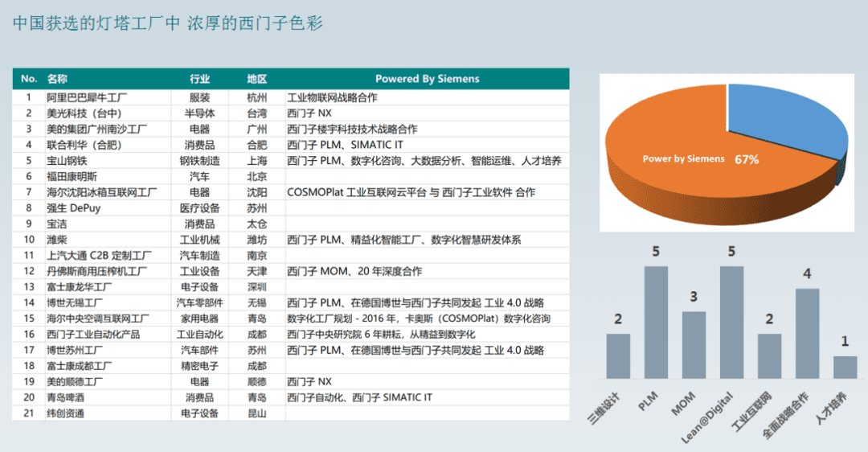Select the COSMOPlat 工业互联网云平台 cell in row 7
Screen dimensions: 868x452
pos(411,192)
